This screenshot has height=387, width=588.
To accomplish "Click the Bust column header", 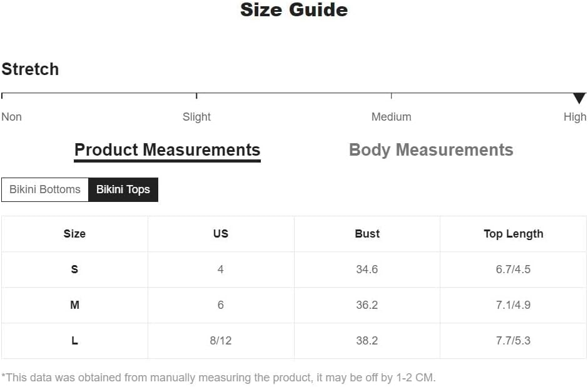I will tap(367, 234).
